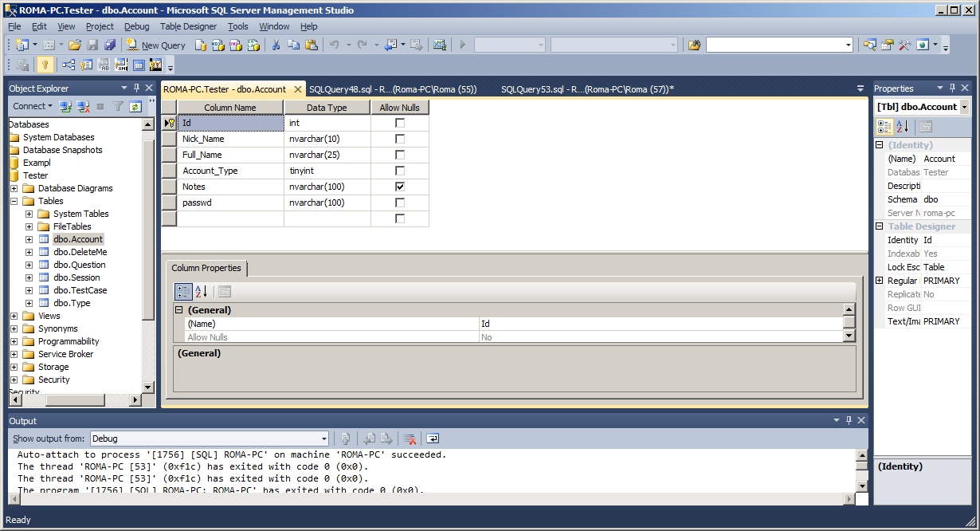
Task: Toggle Allow Nulls for Id column
Action: 400,123
